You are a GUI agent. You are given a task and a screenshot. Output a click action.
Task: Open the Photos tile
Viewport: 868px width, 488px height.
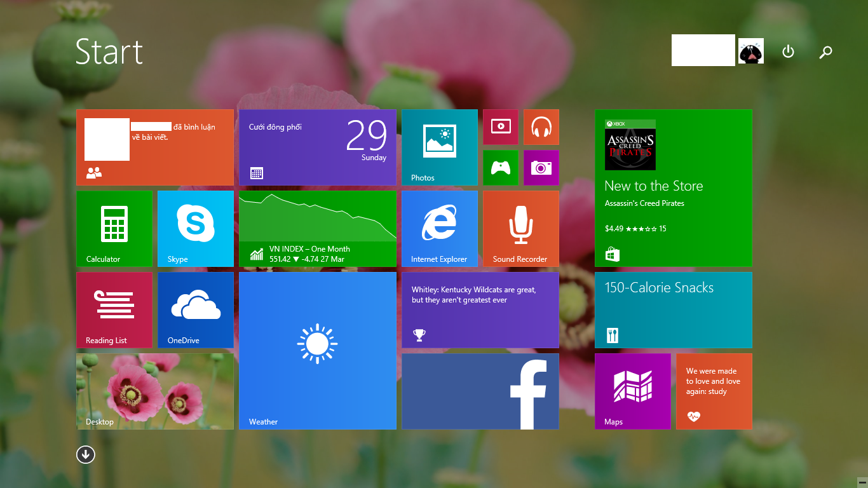click(440, 147)
